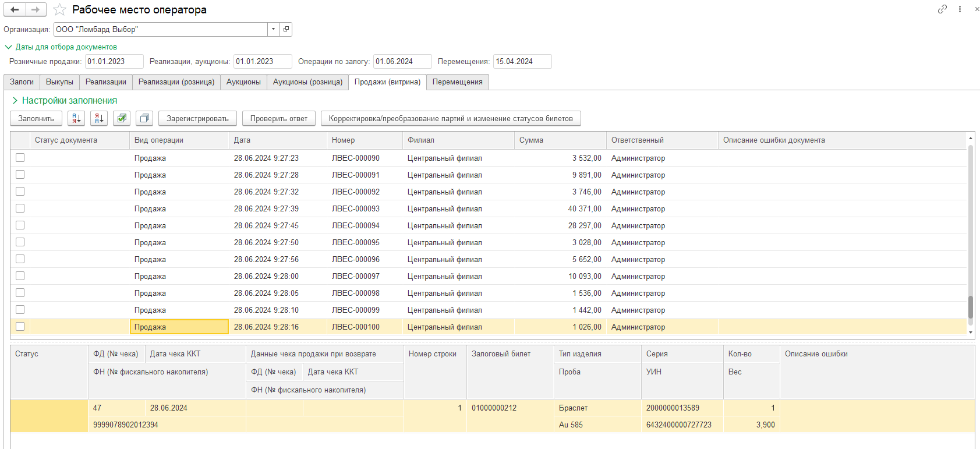Tick the checkbox for ЛВЕС-000093
980x449 pixels.
pyautogui.click(x=20, y=208)
